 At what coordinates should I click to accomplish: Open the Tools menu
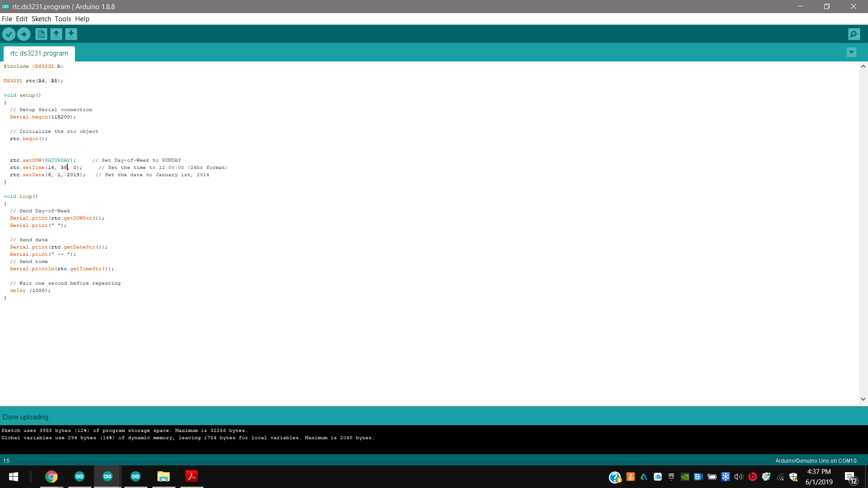point(63,19)
